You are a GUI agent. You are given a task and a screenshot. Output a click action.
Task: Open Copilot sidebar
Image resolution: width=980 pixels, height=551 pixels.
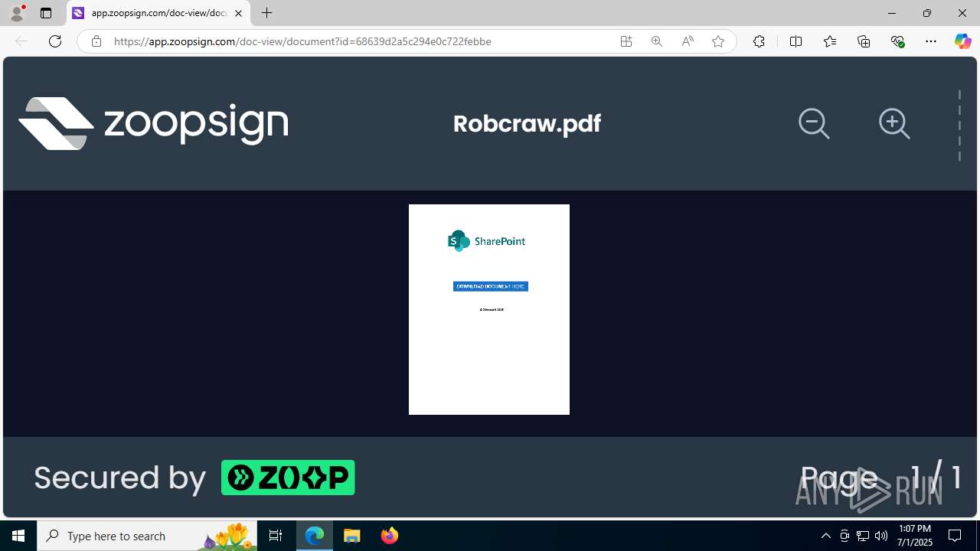point(962,41)
